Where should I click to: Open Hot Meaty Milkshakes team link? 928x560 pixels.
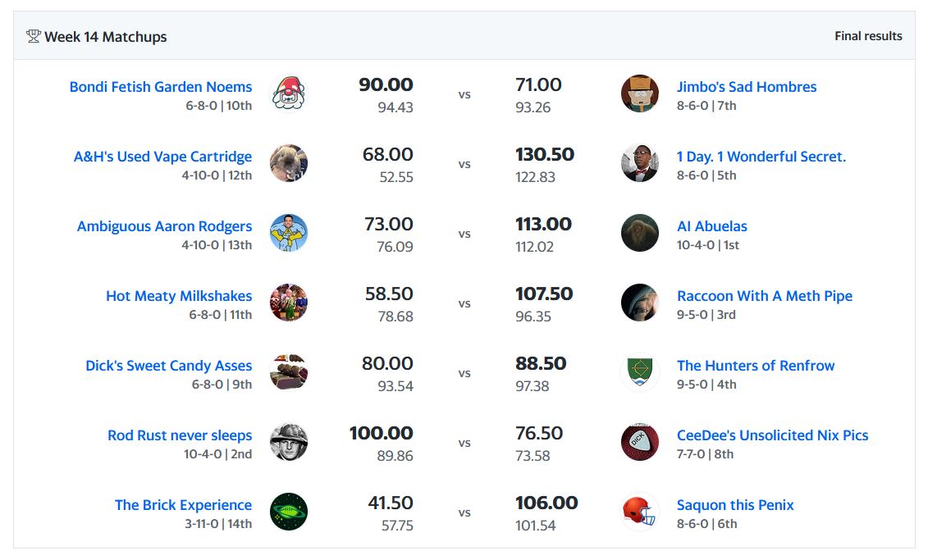pyautogui.click(x=179, y=296)
